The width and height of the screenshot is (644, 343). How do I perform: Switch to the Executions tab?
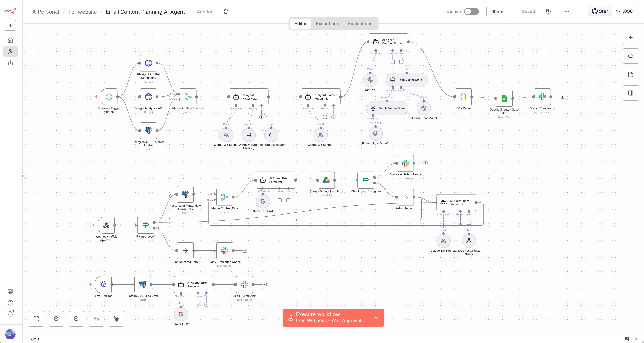(327, 24)
